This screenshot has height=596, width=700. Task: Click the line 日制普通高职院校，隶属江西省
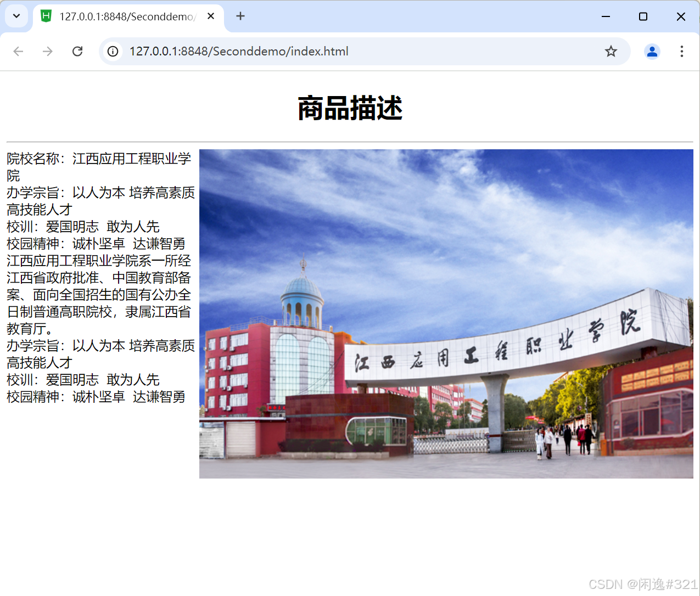coord(99,312)
